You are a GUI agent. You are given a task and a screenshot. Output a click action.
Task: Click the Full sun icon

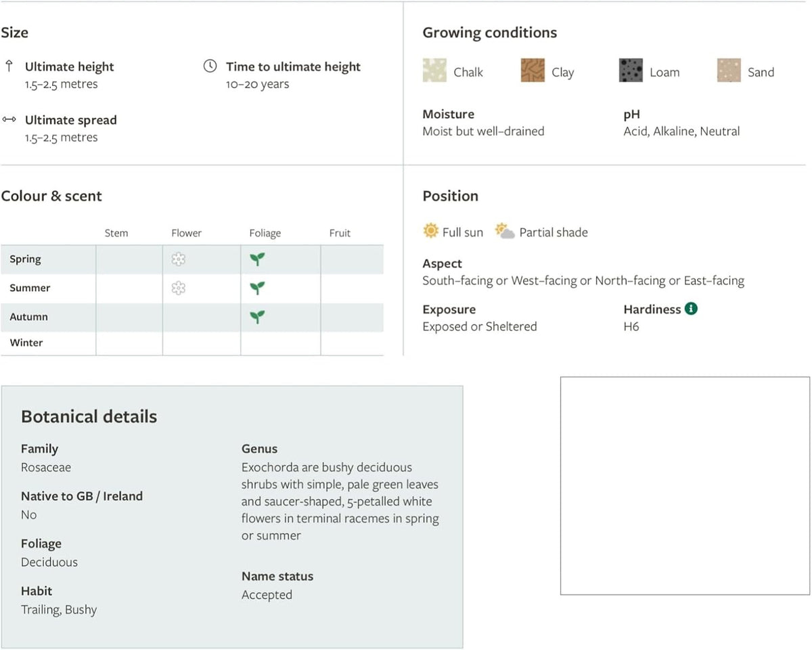(x=431, y=232)
